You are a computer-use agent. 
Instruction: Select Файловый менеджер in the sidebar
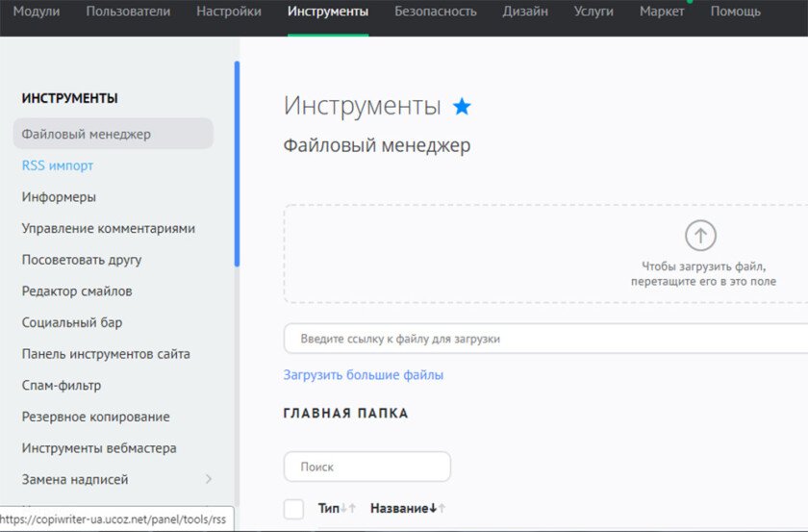(113, 134)
